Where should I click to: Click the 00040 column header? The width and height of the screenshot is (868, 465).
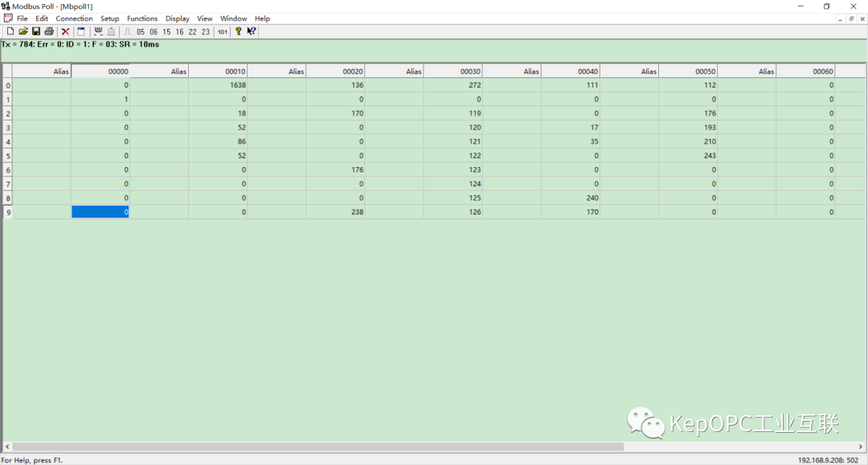coord(571,71)
